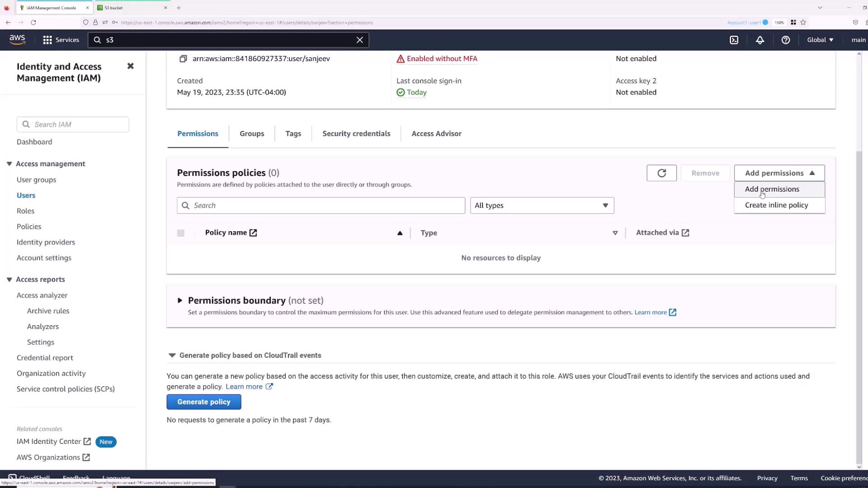This screenshot has height=488, width=868.
Task: Click the help question mark icon
Action: point(786,40)
